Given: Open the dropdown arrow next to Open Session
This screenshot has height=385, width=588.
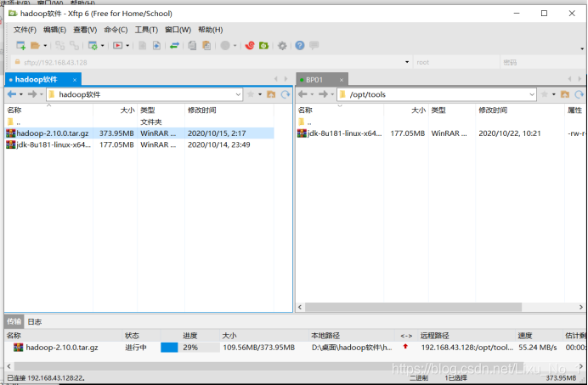Looking at the screenshot, I should click(x=45, y=46).
